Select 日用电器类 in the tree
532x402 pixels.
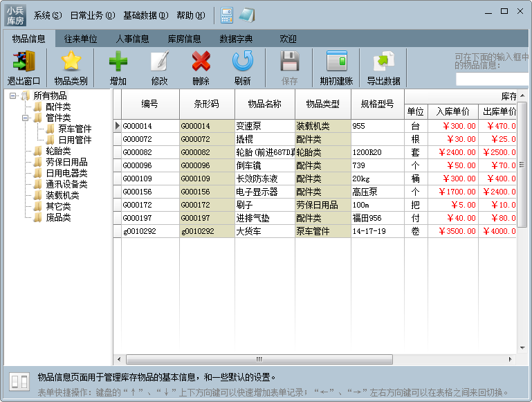(x=66, y=174)
